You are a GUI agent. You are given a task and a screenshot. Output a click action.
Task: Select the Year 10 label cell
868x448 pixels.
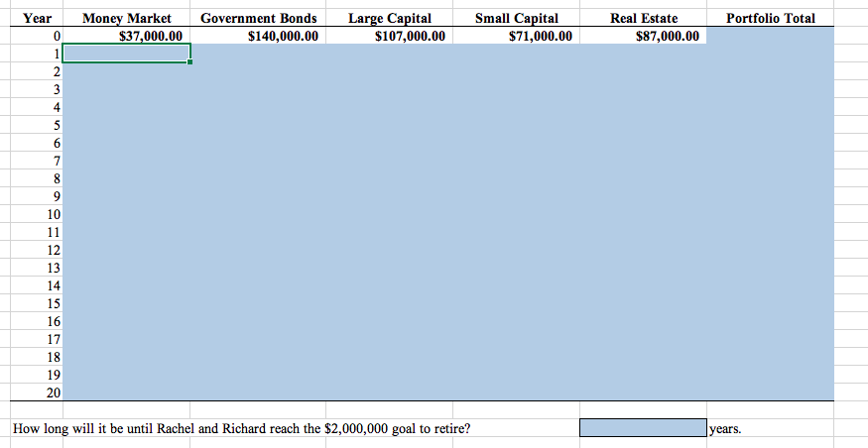(37, 214)
